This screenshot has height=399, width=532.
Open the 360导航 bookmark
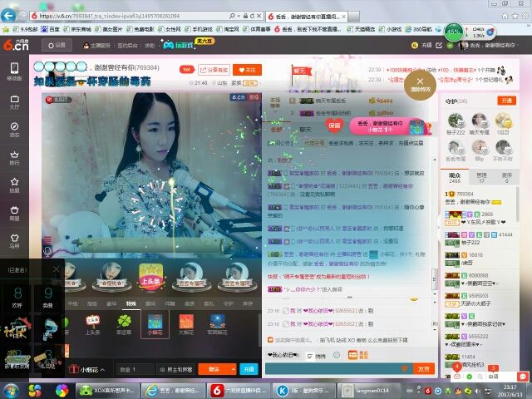tap(419, 30)
